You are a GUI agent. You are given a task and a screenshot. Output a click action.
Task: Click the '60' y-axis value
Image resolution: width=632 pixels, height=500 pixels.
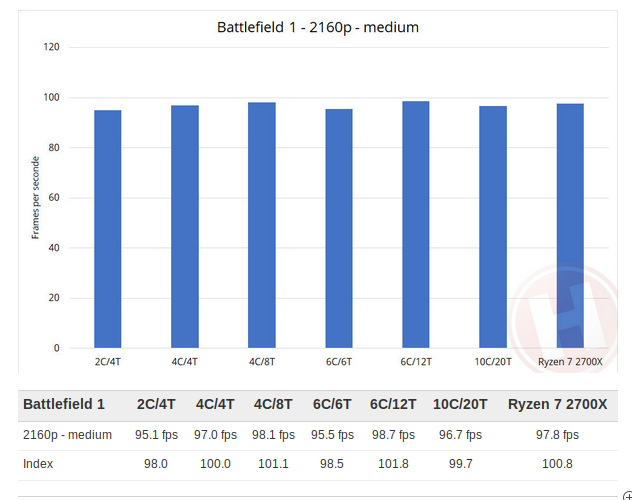coord(54,198)
